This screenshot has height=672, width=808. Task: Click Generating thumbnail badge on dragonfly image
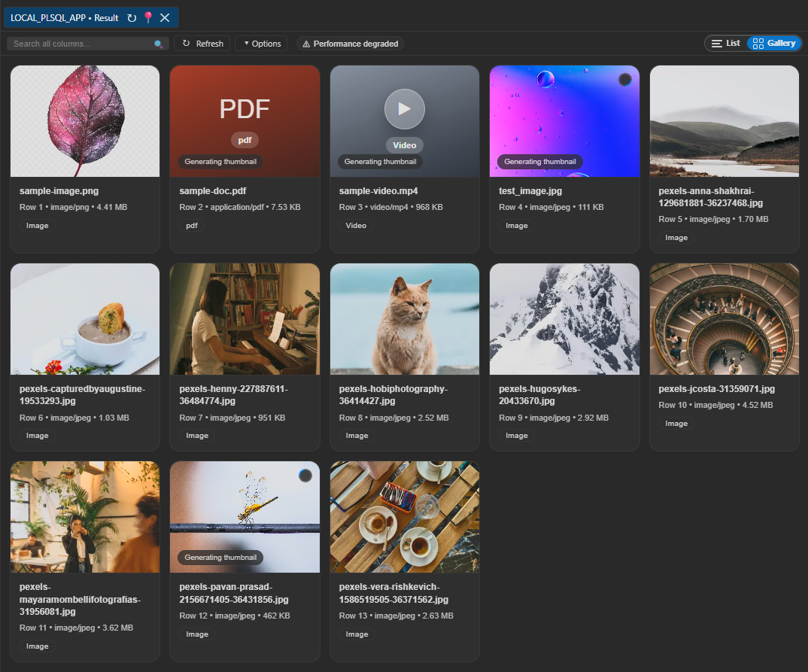[x=220, y=558]
